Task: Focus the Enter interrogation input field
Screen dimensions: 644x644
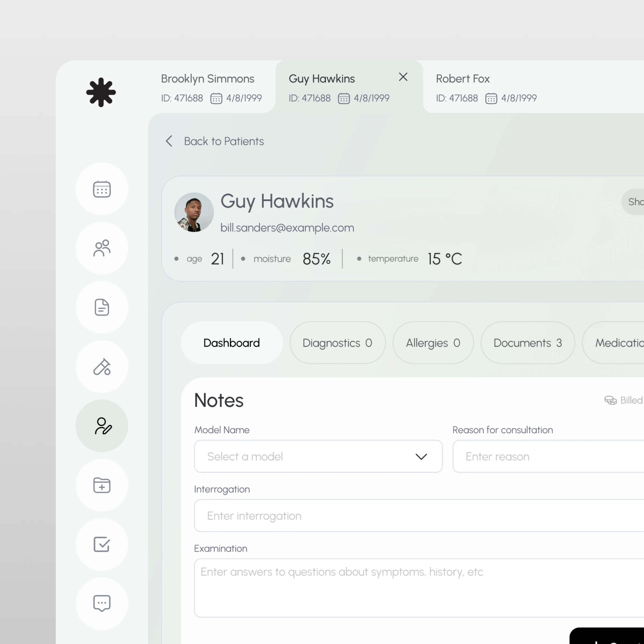Action: tap(400, 516)
